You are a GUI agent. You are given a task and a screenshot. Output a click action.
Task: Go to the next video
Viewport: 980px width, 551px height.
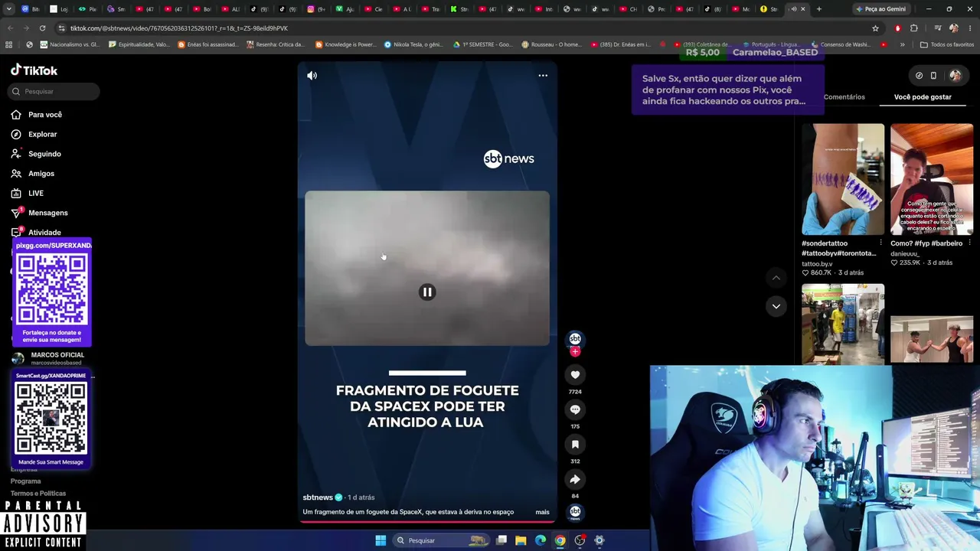tap(776, 306)
